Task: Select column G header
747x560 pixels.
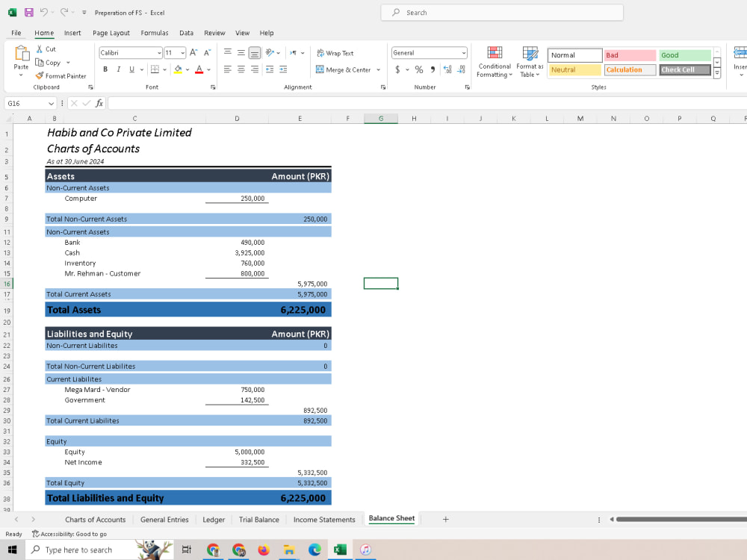Action: (x=381, y=119)
